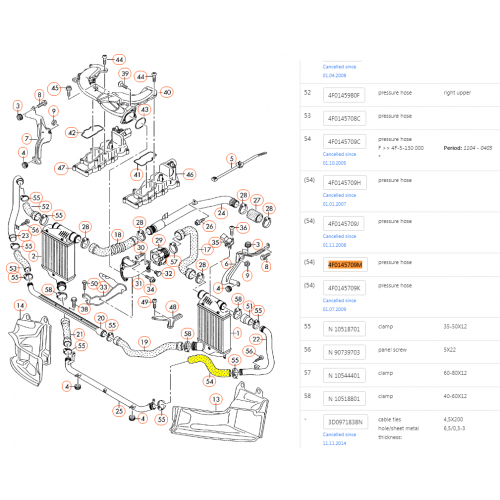Click callout 18 on the diagram
This screenshot has height=500, width=500.
[118, 235]
